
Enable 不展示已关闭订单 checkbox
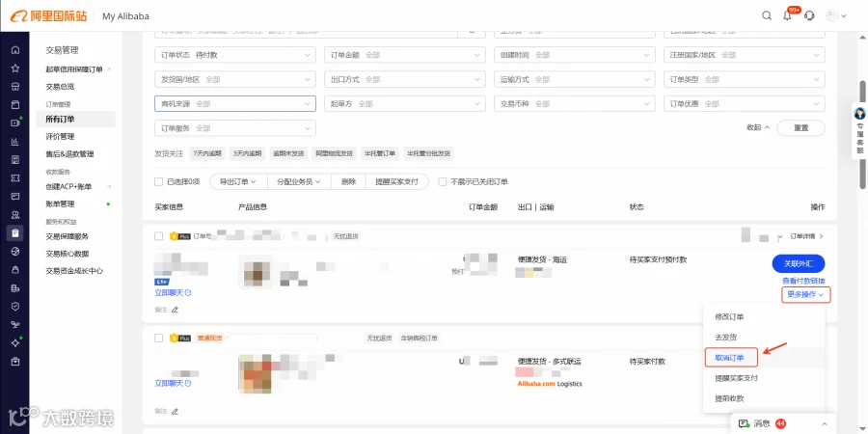click(x=442, y=181)
